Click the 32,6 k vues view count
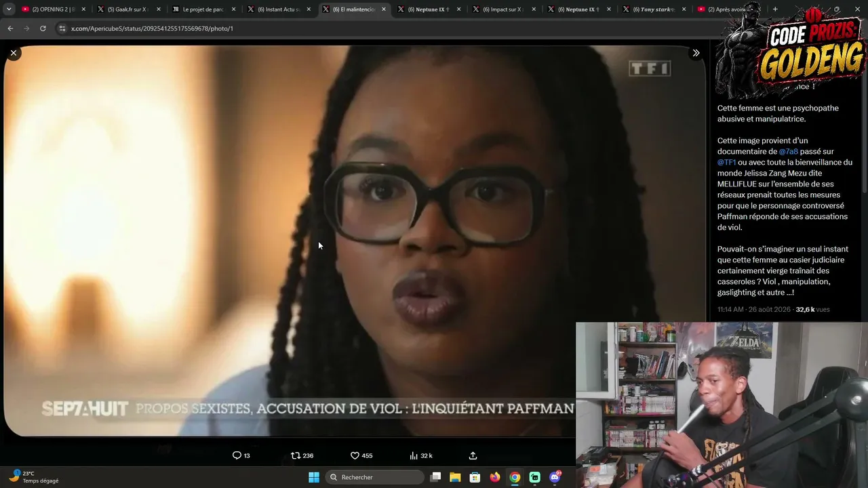This screenshot has height=488, width=868. click(x=812, y=309)
